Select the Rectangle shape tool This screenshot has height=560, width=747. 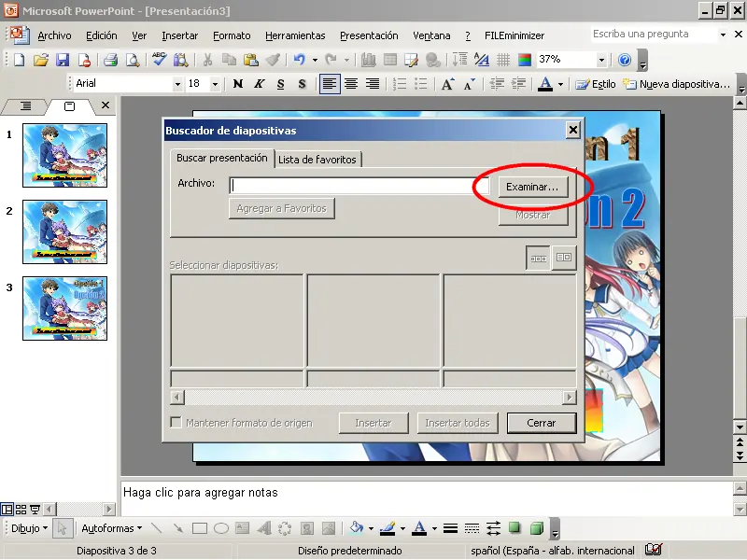pyautogui.click(x=200, y=528)
